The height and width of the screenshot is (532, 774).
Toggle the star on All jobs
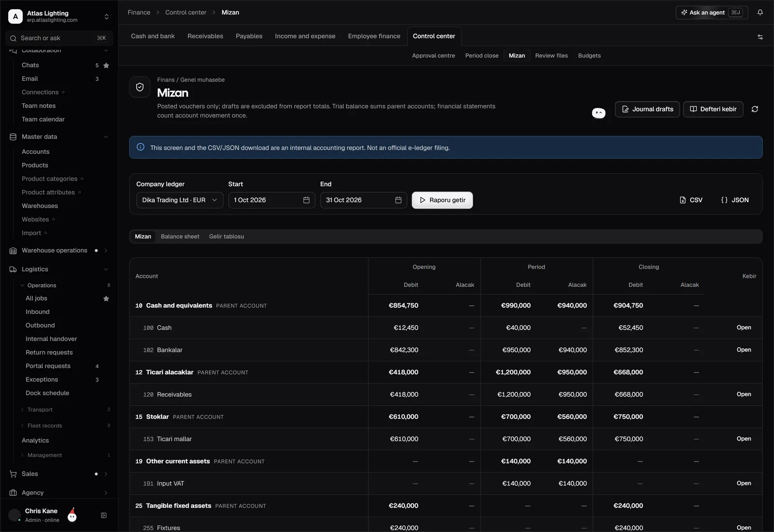click(x=106, y=298)
